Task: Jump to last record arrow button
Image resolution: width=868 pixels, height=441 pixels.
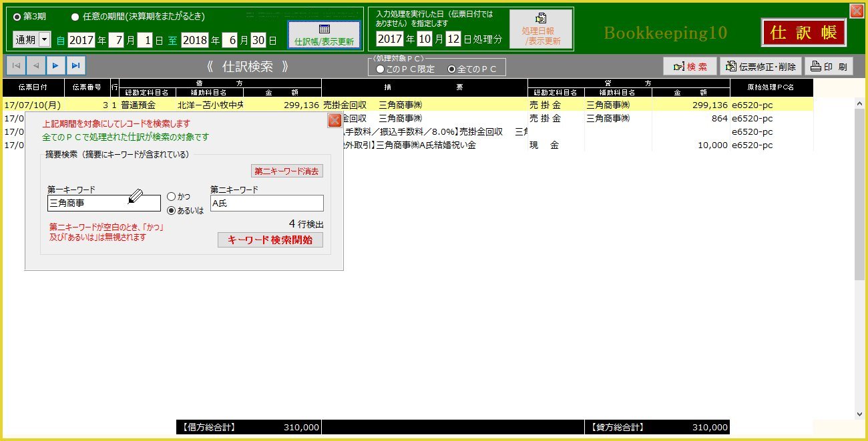Action: click(76, 65)
